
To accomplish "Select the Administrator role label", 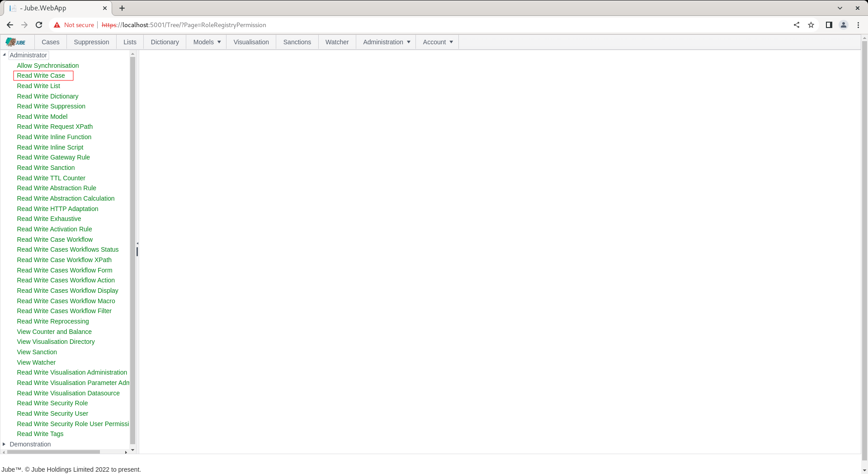I will click(28, 55).
